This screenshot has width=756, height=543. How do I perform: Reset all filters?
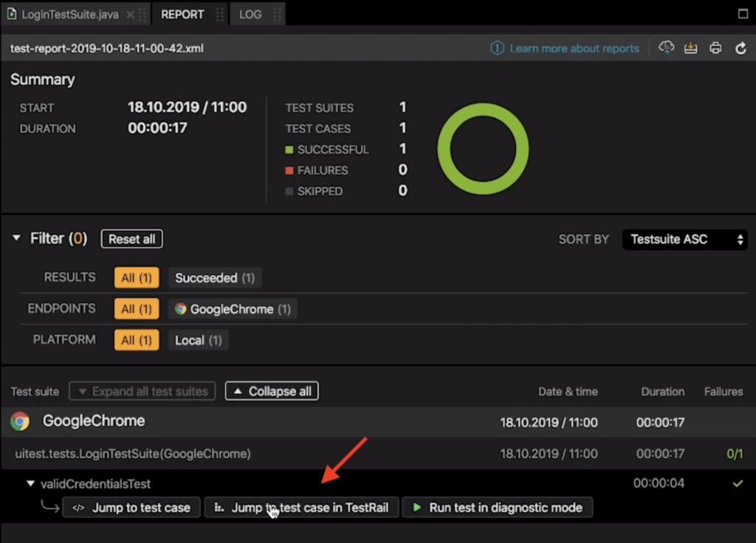(x=131, y=239)
